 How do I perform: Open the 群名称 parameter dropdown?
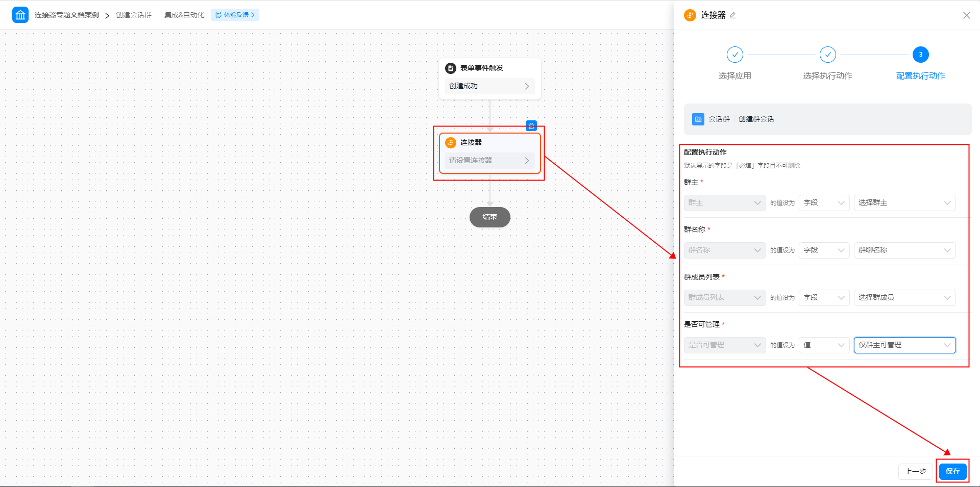(x=725, y=250)
